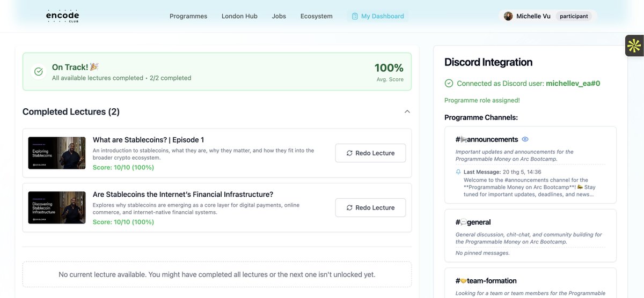
Task: Open the #team-formation channel
Action: 486,281
